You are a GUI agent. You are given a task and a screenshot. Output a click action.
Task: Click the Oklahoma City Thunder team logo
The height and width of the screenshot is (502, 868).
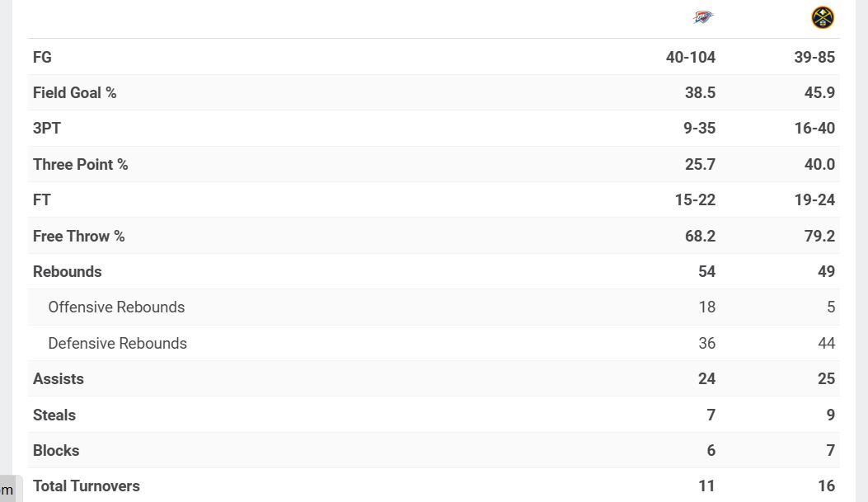pyautogui.click(x=703, y=17)
